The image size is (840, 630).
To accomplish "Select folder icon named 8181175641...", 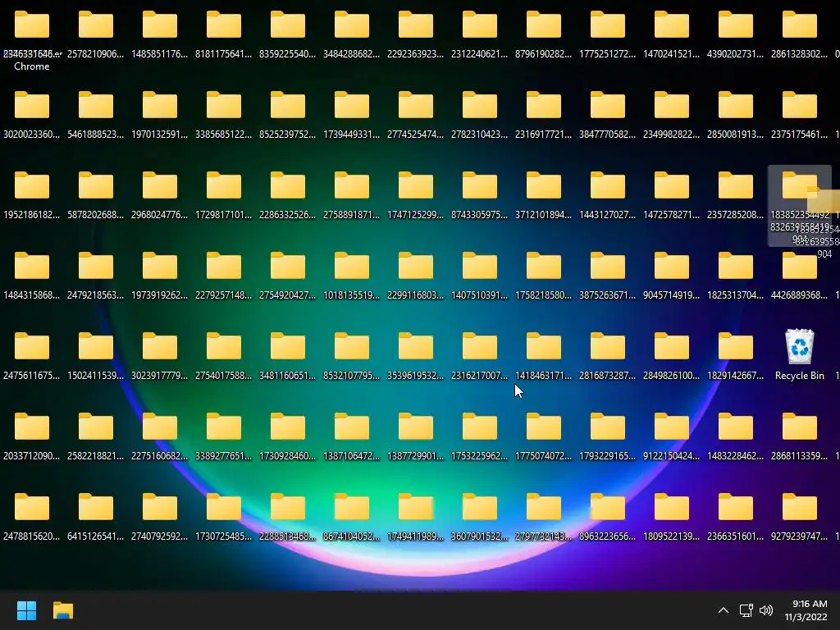I will (224, 25).
